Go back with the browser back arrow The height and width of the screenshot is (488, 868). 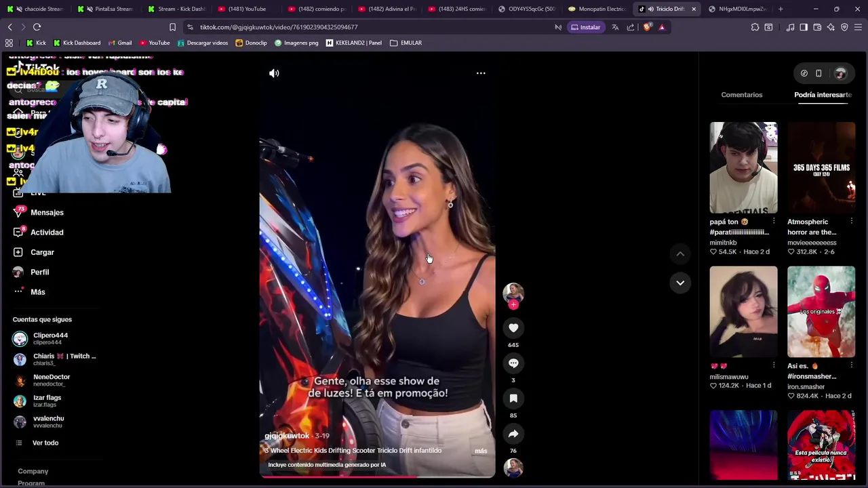[9, 27]
